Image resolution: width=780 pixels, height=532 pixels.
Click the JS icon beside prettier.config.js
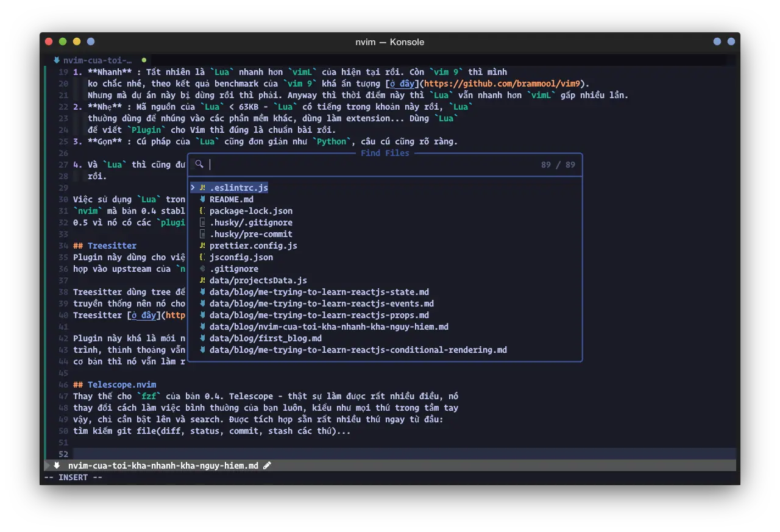pos(202,246)
